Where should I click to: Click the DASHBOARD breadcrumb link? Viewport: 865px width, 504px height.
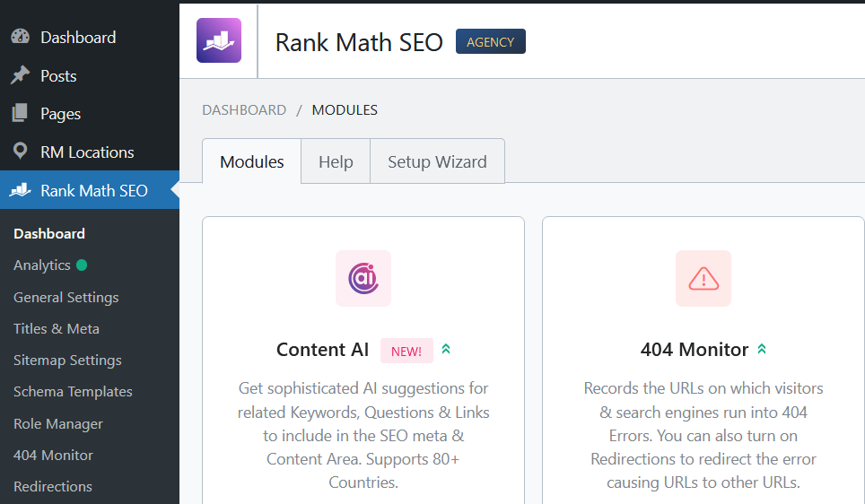point(244,110)
